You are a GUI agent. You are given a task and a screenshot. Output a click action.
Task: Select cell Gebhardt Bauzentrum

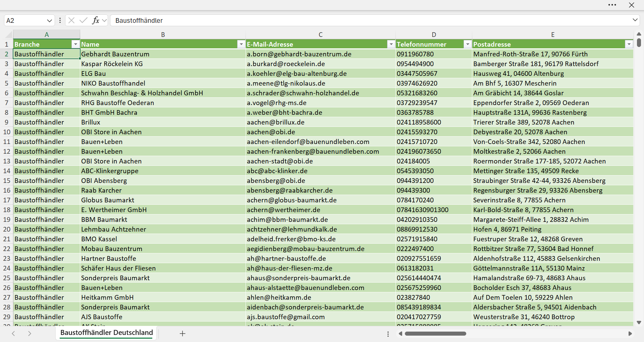pyautogui.click(x=163, y=54)
